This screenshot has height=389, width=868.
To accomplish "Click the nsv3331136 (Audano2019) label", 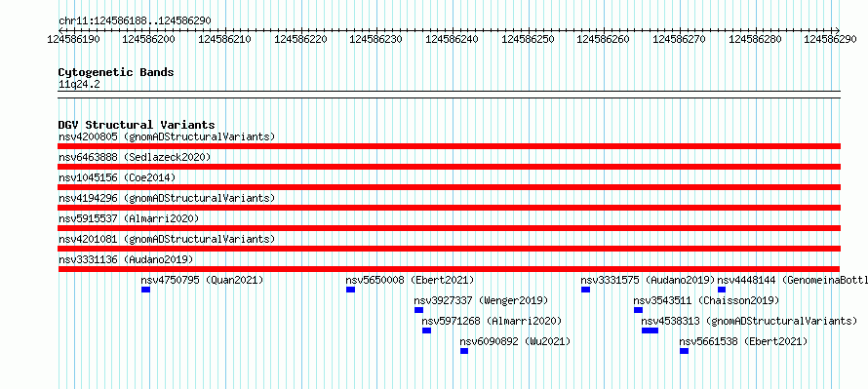I will click(126, 259).
